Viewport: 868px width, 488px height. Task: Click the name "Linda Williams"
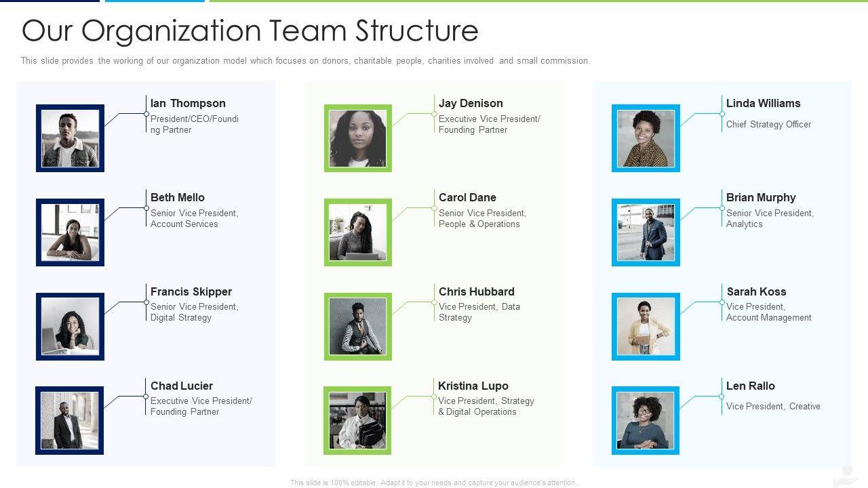pyautogui.click(x=764, y=103)
